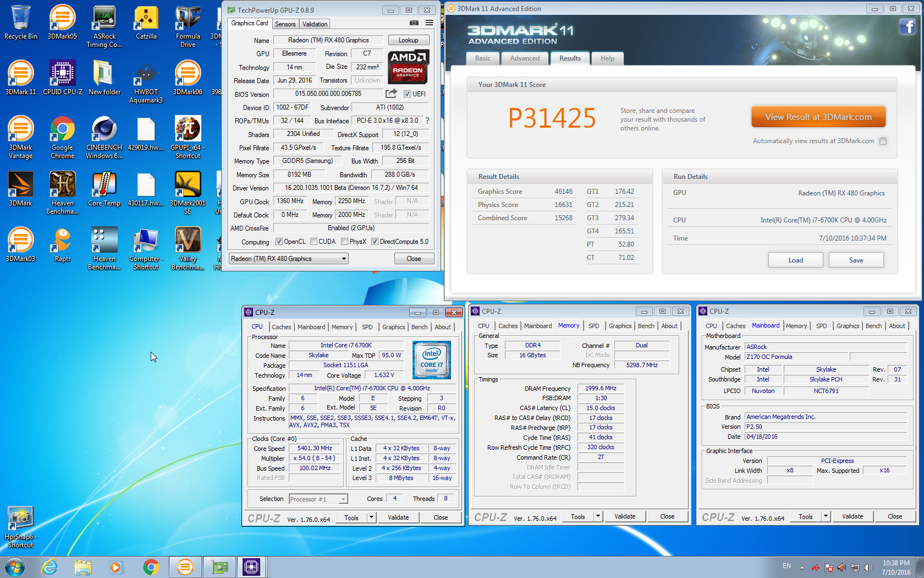The width and height of the screenshot is (924, 578).
Task: Open the Catzilla desktop icon
Action: [146, 22]
